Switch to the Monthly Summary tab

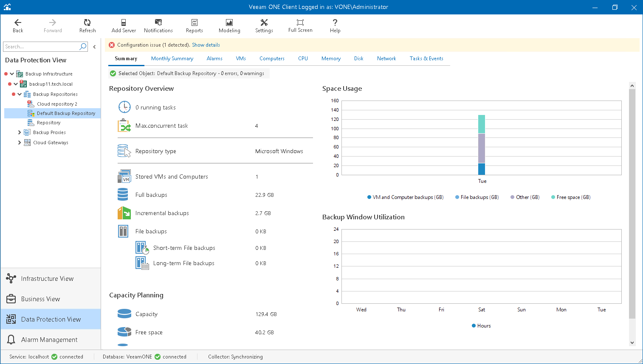point(172,59)
